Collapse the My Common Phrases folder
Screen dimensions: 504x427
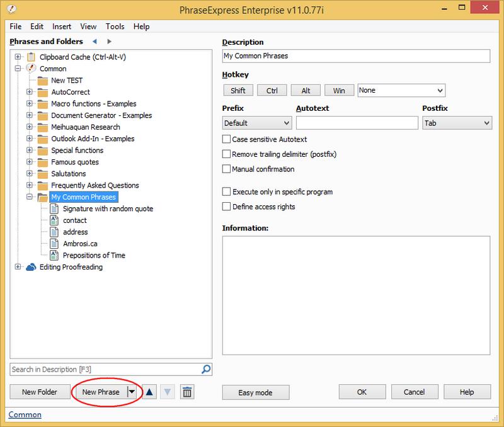29,197
